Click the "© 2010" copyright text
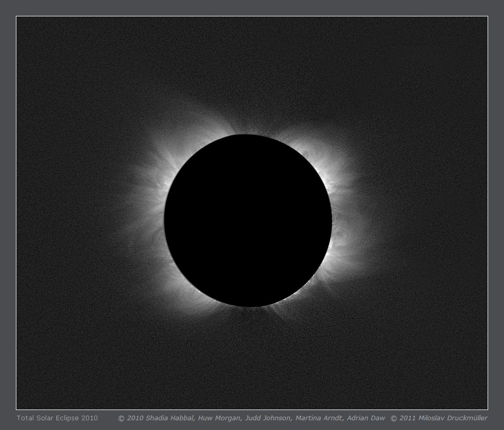This screenshot has height=430, width=504. click(x=131, y=418)
